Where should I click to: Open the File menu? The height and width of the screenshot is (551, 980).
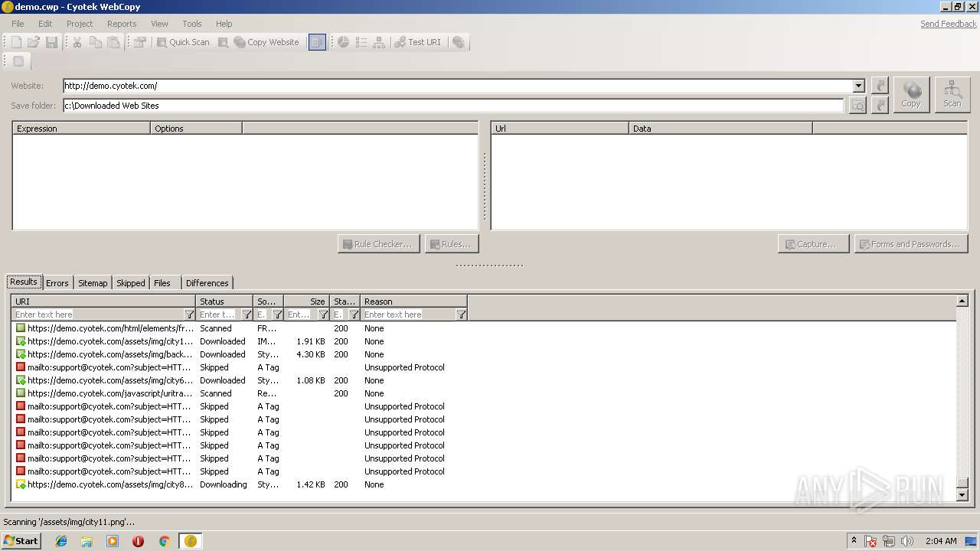point(18,24)
